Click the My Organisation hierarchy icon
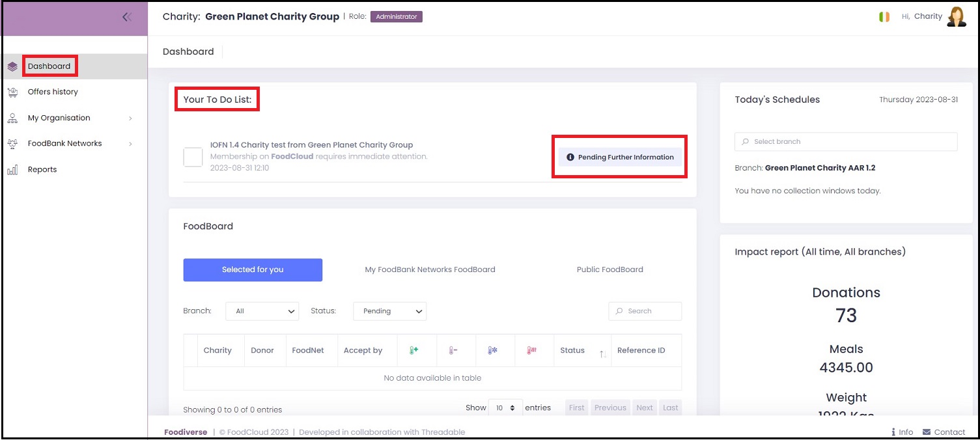The height and width of the screenshot is (440, 980). pos(12,118)
